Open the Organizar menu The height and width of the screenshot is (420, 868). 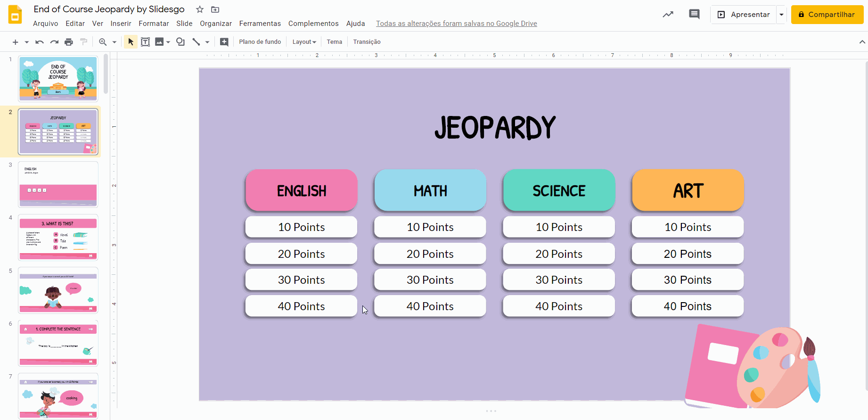[216, 24]
